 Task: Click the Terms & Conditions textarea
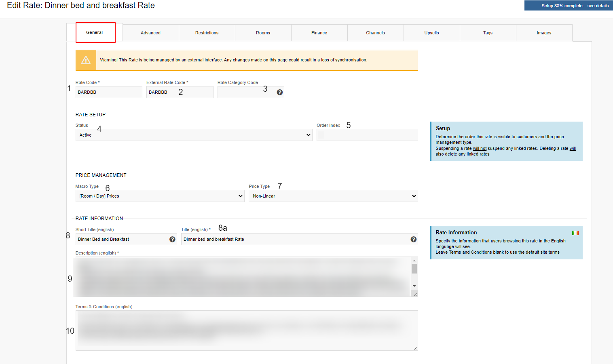click(247, 330)
